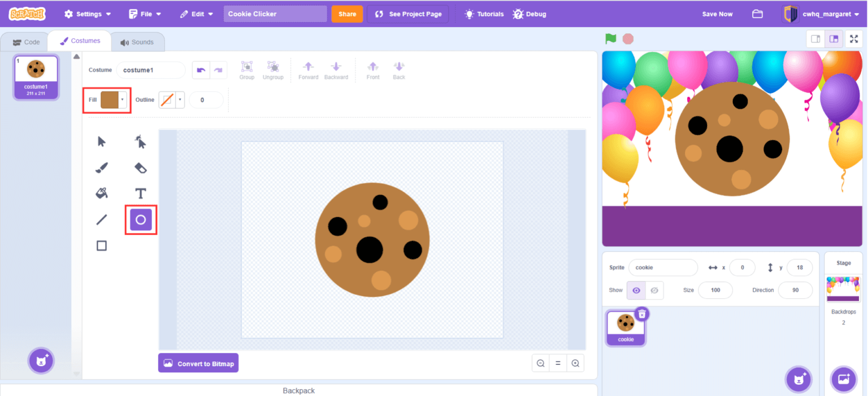Click the costume name field
Viewport: 868px width, 396px height.
[151, 70]
